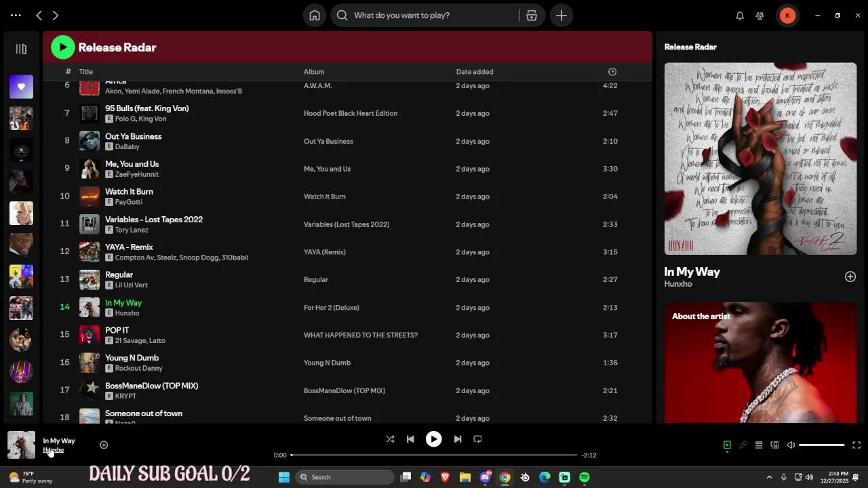Open the About the artist card
This screenshot has width=868, height=488.
[760, 363]
